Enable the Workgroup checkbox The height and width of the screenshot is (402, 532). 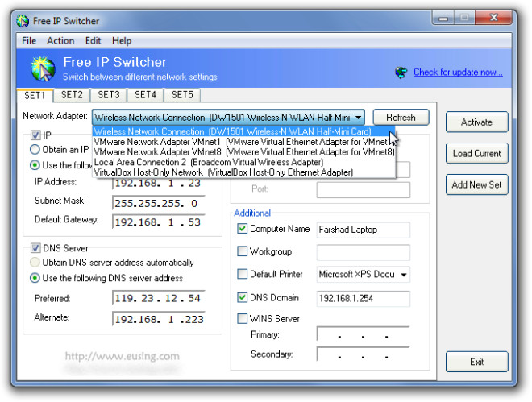tap(242, 251)
